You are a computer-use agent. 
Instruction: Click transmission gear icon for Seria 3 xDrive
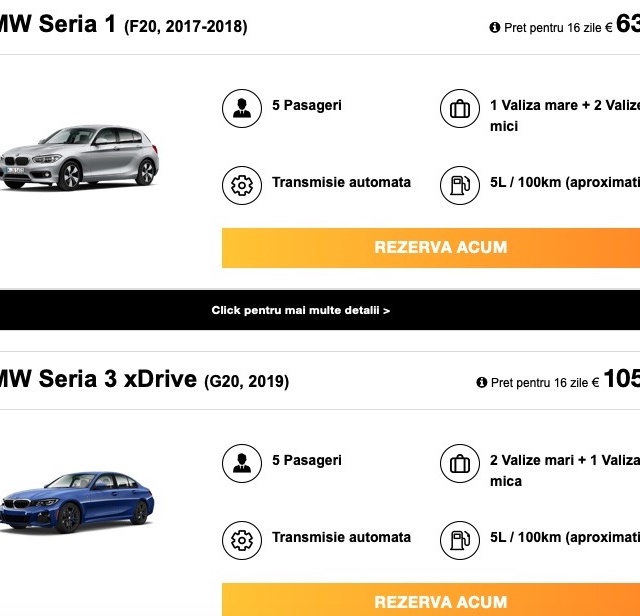[241, 540]
